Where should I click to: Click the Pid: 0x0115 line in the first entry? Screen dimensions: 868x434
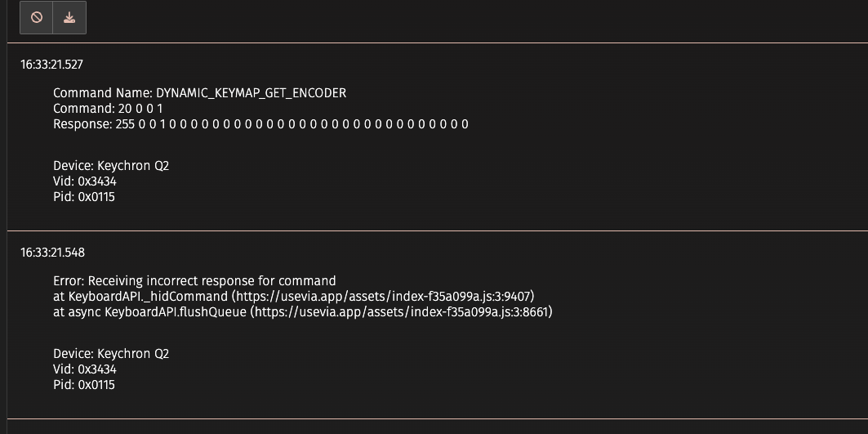84,197
